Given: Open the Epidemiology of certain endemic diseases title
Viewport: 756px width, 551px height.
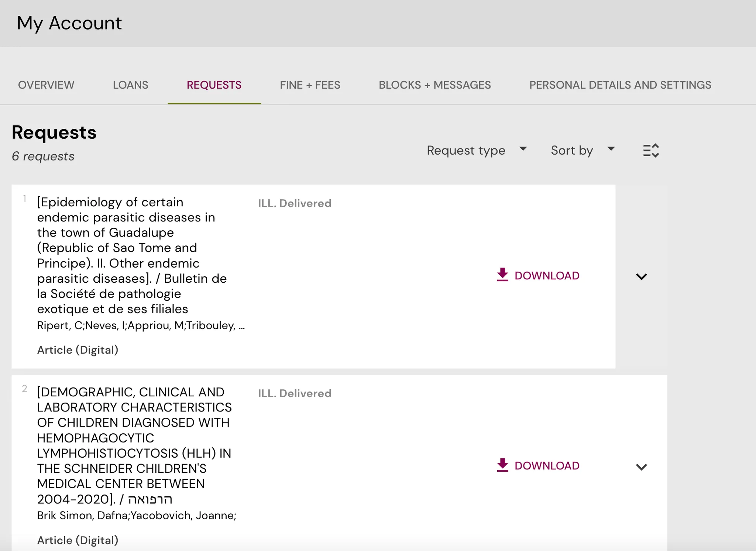Looking at the screenshot, I should pos(132,255).
